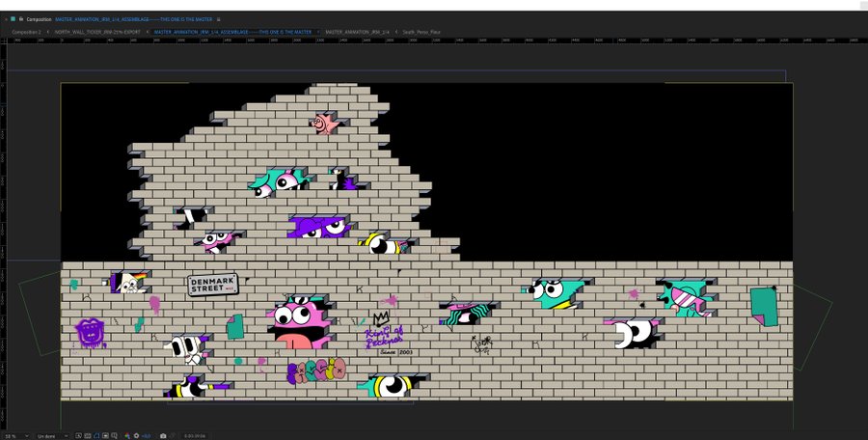Switch to NORTH_WALL_TICKER composition tab

97,32
